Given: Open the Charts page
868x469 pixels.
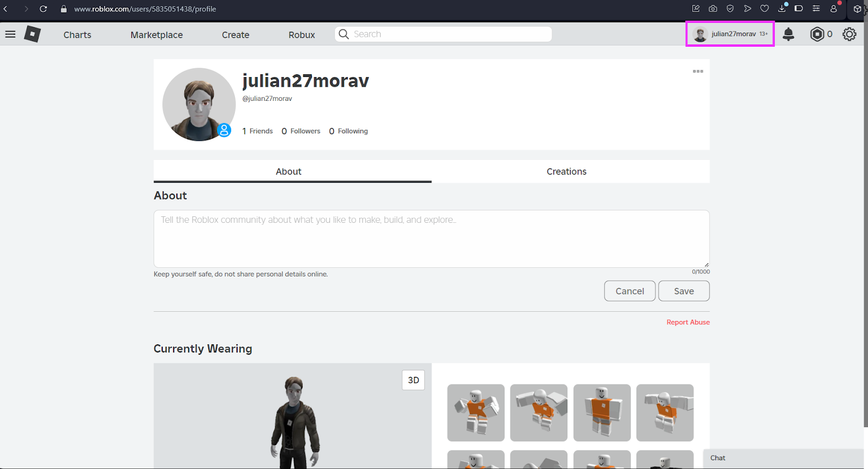Looking at the screenshot, I should click(x=77, y=35).
